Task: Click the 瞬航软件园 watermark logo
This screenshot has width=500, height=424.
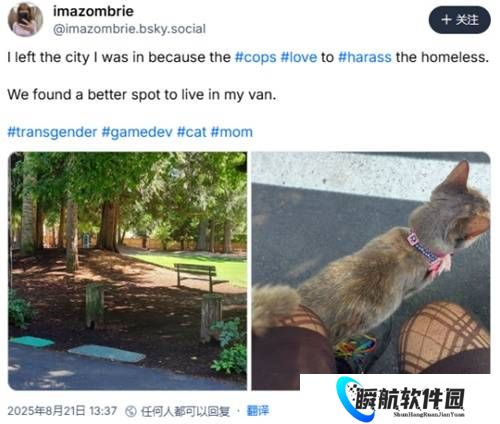Action: pyautogui.click(x=400, y=398)
